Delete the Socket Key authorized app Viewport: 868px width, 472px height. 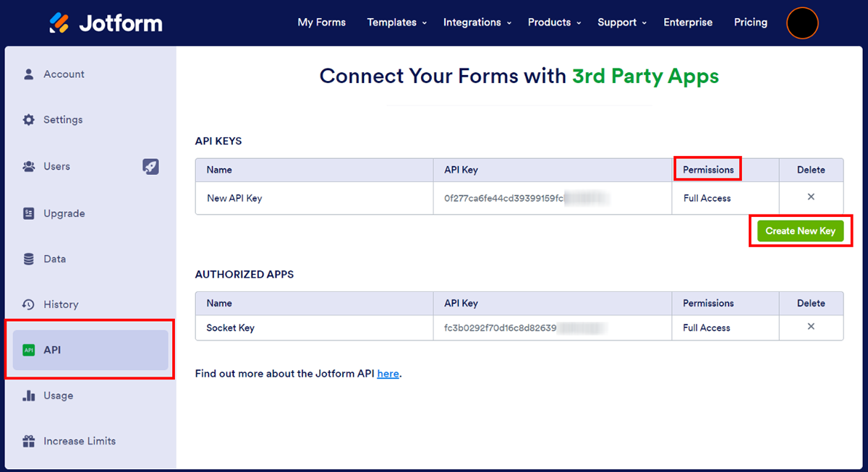tap(811, 327)
